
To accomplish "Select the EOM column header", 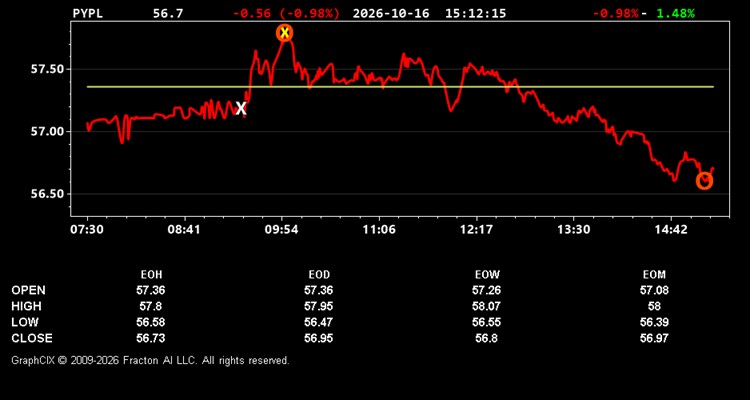I will [654, 275].
